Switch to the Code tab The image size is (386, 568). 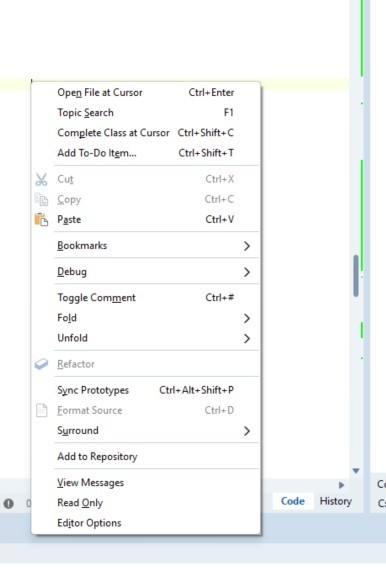click(x=293, y=501)
